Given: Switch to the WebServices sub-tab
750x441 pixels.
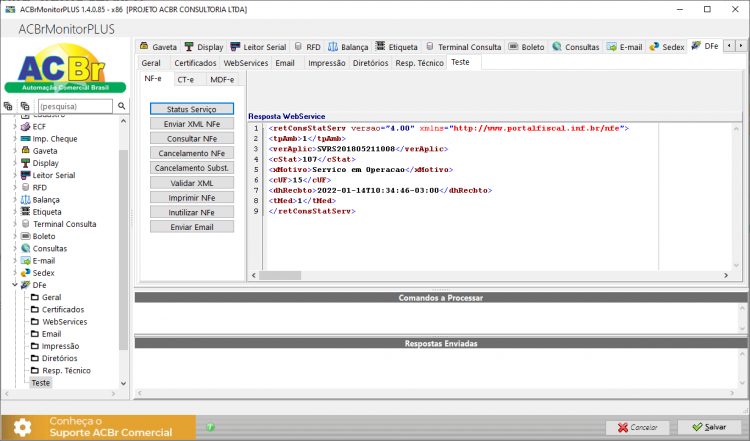Looking at the screenshot, I should pos(246,63).
